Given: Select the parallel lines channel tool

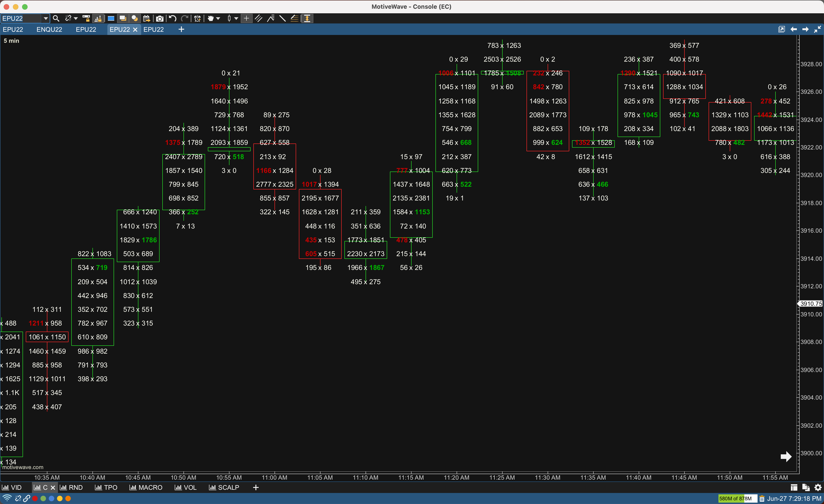Looking at the screenshot, I should [258, 18].
